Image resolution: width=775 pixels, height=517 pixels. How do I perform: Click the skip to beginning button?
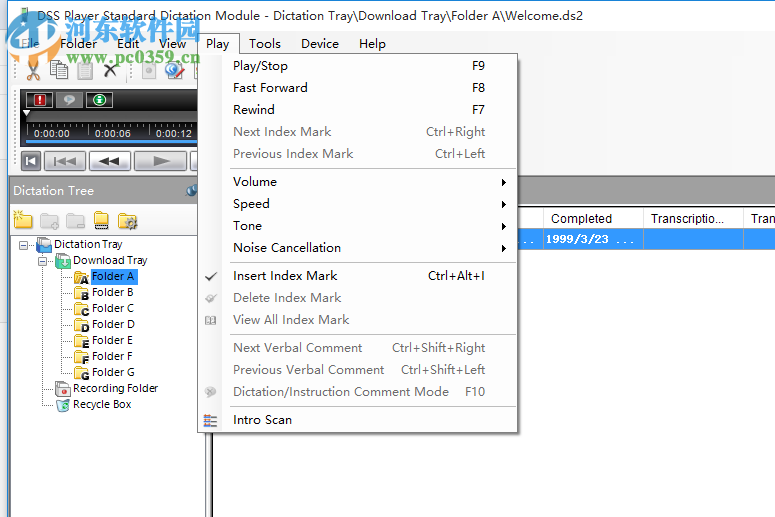[x=31, y=161]
